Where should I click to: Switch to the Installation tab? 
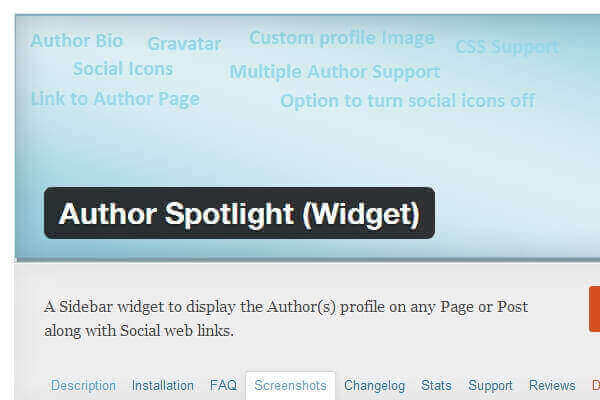pos(163,385)
